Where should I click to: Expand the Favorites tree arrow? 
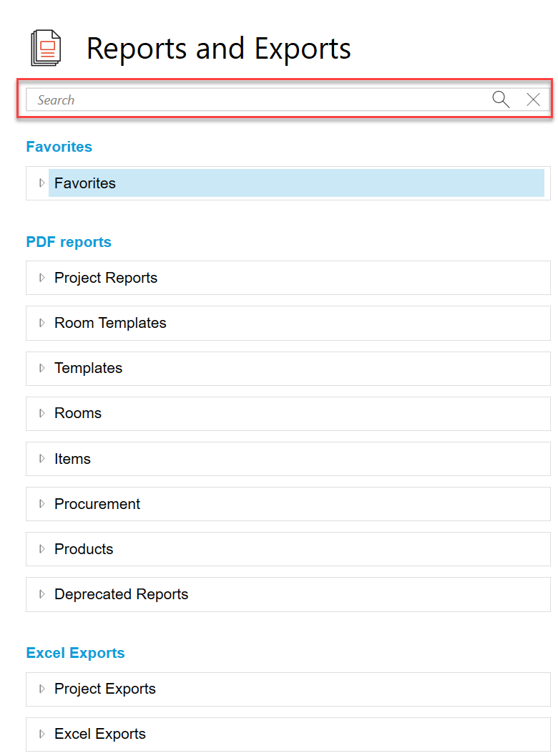click(41, 183)
